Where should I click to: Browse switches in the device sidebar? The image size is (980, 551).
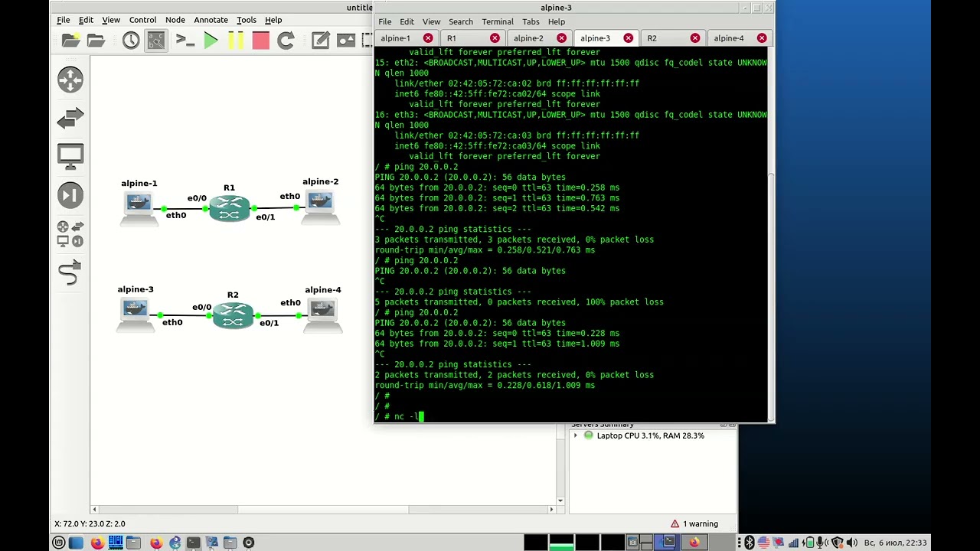pyautogui.click(x=70, y=118)
